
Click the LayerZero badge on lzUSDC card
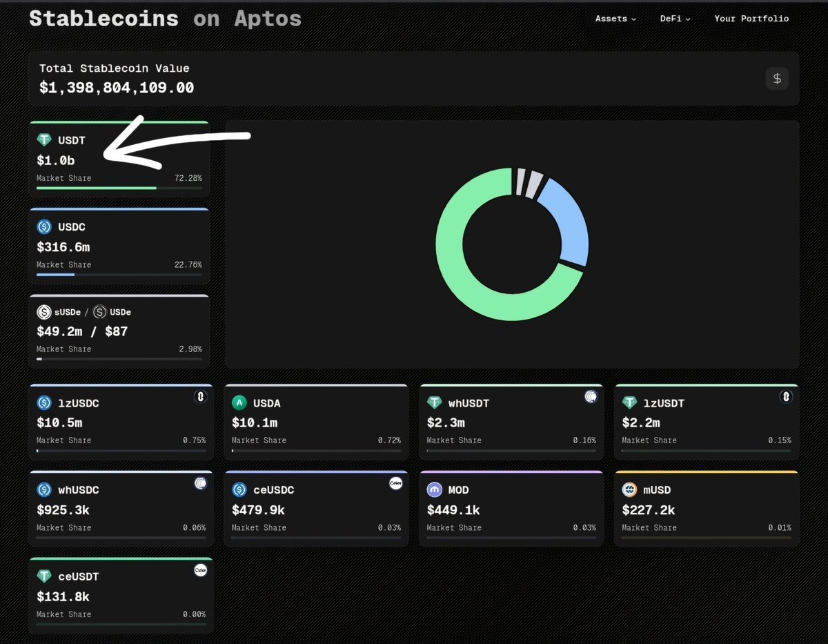pos(200,396)
